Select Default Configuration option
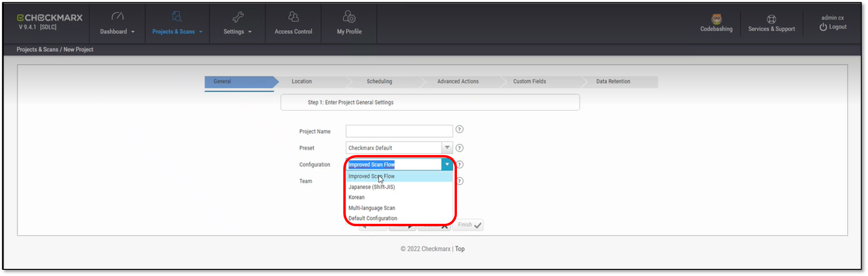The image size is (868, 276). [x=399, y=218]
